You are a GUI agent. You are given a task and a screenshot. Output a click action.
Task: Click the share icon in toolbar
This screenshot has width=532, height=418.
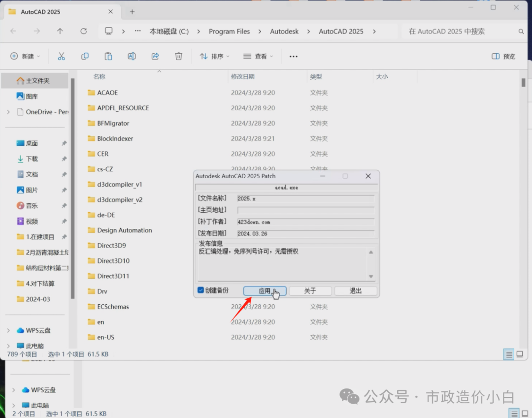click(155, 56)
